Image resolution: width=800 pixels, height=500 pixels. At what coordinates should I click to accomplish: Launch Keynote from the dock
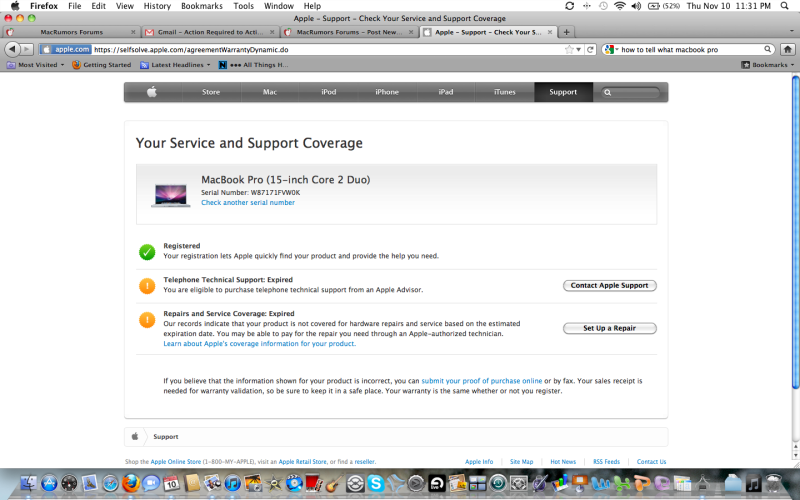point(580,483)
